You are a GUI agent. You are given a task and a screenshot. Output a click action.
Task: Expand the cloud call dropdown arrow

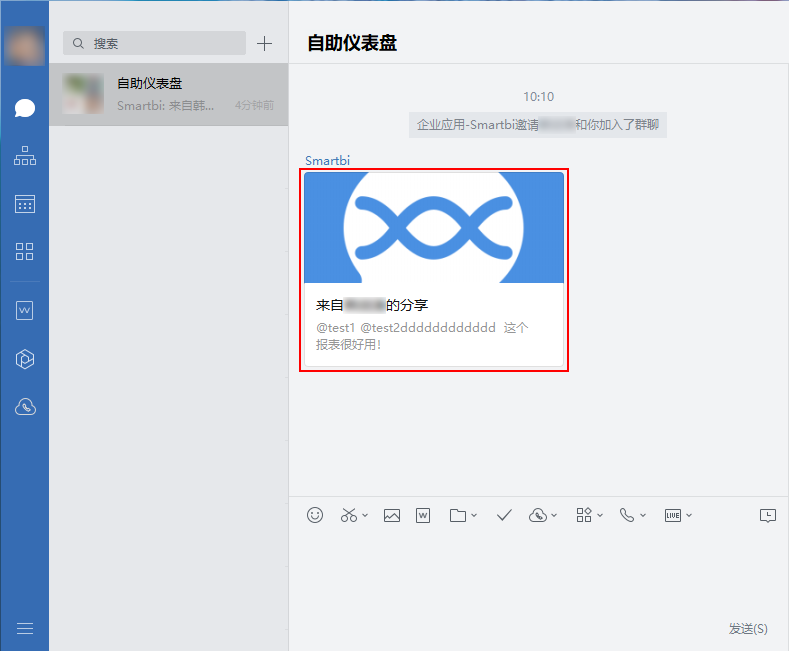coord(554,515)
